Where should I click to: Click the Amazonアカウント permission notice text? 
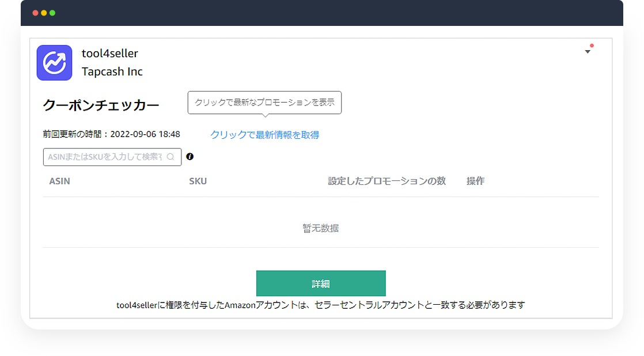(321, 305)
